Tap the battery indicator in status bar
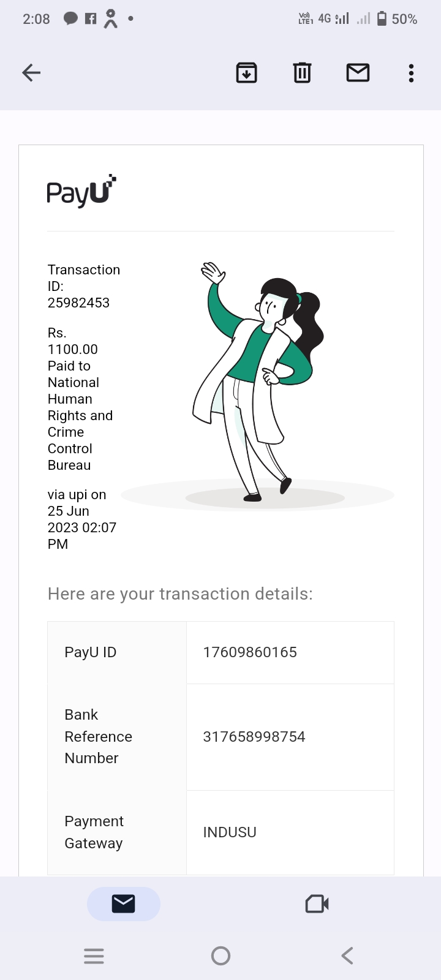Screen dimensions: 441x980 click(382, 19)
